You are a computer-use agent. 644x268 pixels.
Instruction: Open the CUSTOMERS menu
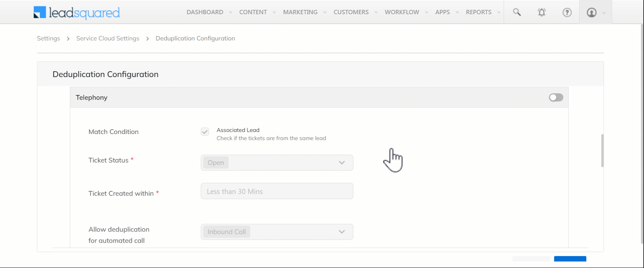pyautogui.click(x=351, y=12)
